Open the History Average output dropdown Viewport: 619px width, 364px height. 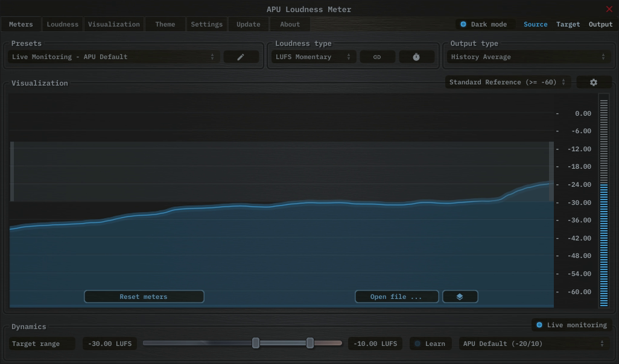[527, 57]
